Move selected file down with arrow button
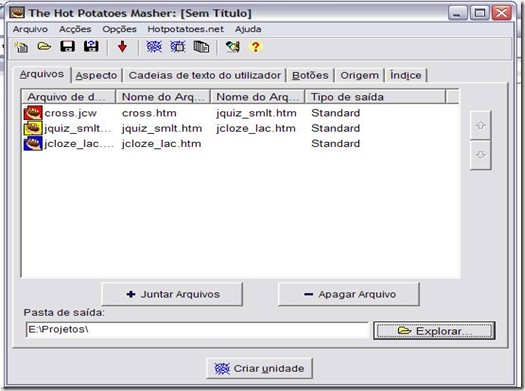Viewport: 525px width, 391px height. (480, 155)
